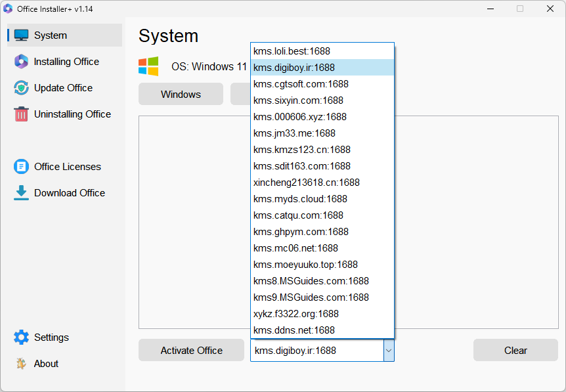Viewport: 566px width, 392px height.
Task: Open About label in sidebar
Action: (46, 364)
